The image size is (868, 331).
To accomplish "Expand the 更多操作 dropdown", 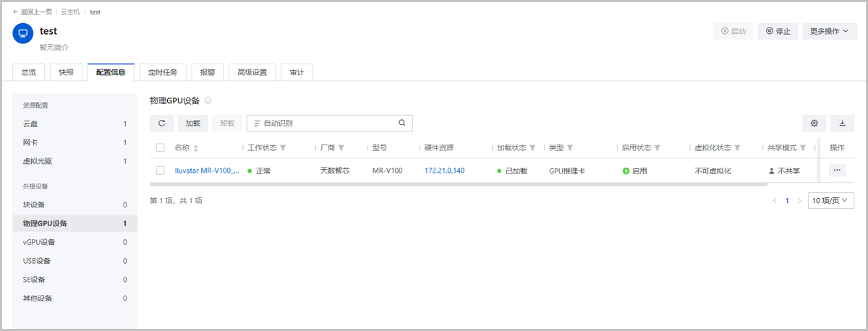I will point(829,31).
